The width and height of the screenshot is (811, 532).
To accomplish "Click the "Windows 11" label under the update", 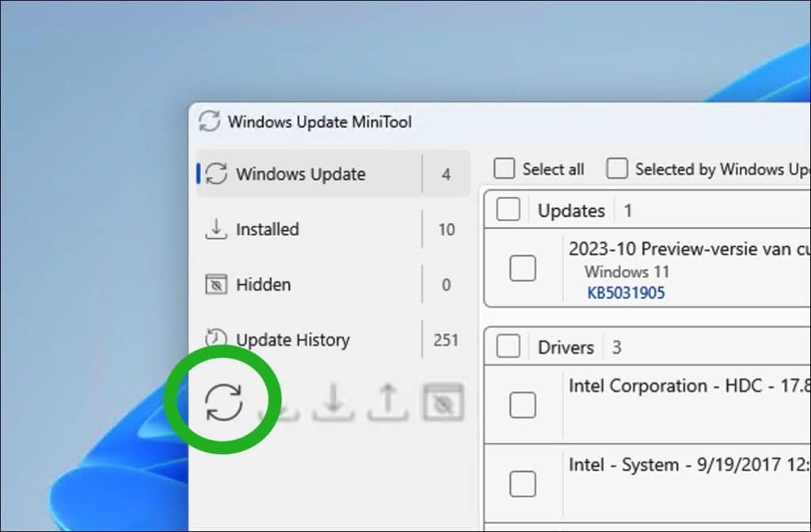I will [x=627, y=272].
